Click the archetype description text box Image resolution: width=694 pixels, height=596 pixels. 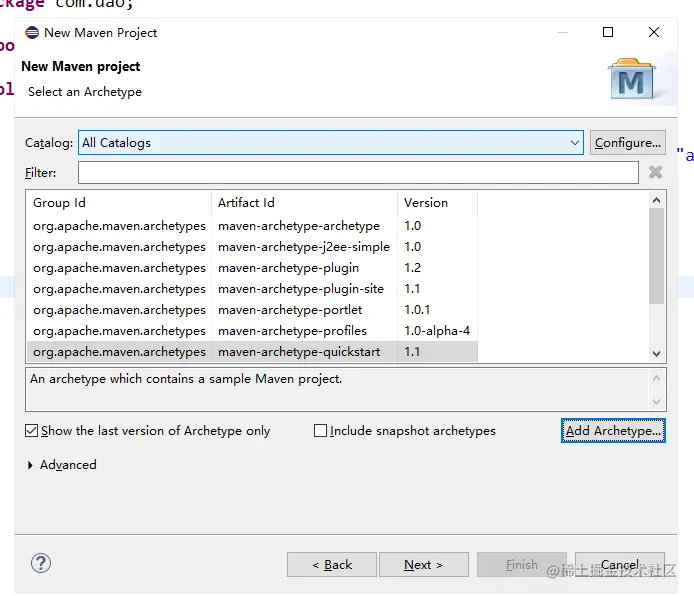pyautogui.click(x=346, y=389)
